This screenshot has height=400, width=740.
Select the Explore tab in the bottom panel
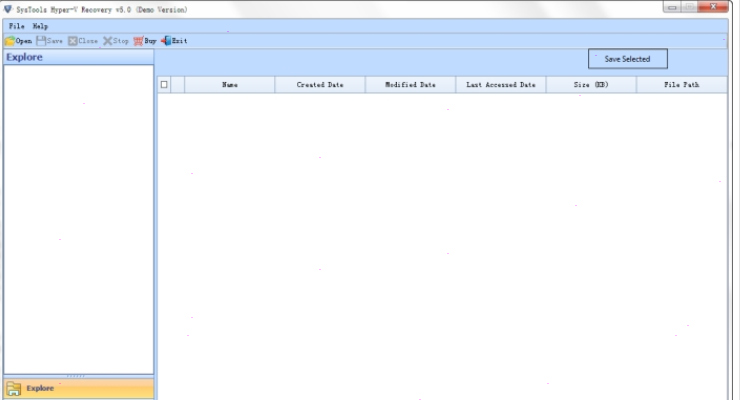[79, 389]
